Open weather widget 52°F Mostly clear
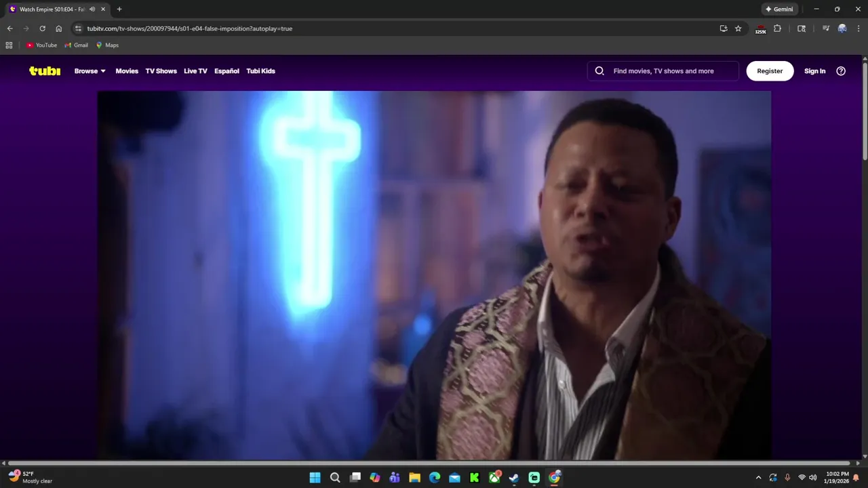The width and height of the screenshot is (868, 488). click(31, 478)
